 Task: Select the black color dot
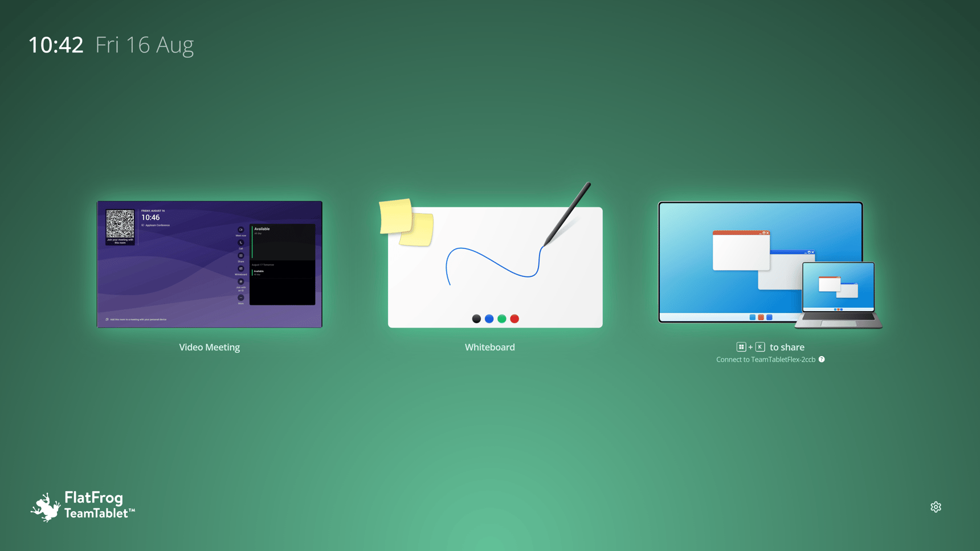476,319
